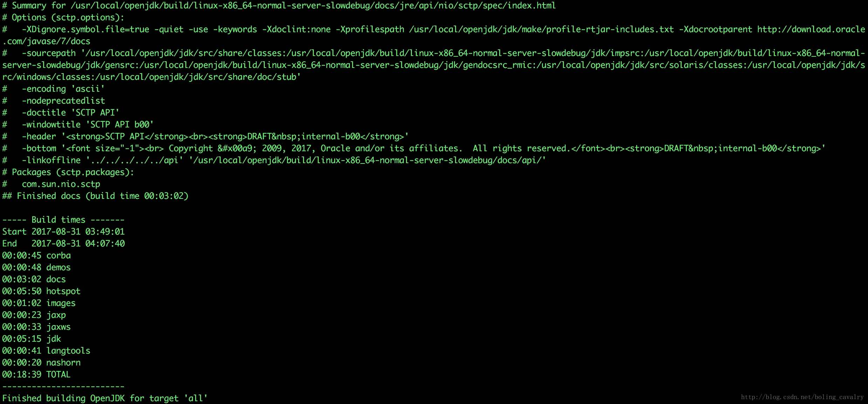Click the blog.csdn.net watermark link
Screen dimensions: 868x404
[x=802, y=397]
